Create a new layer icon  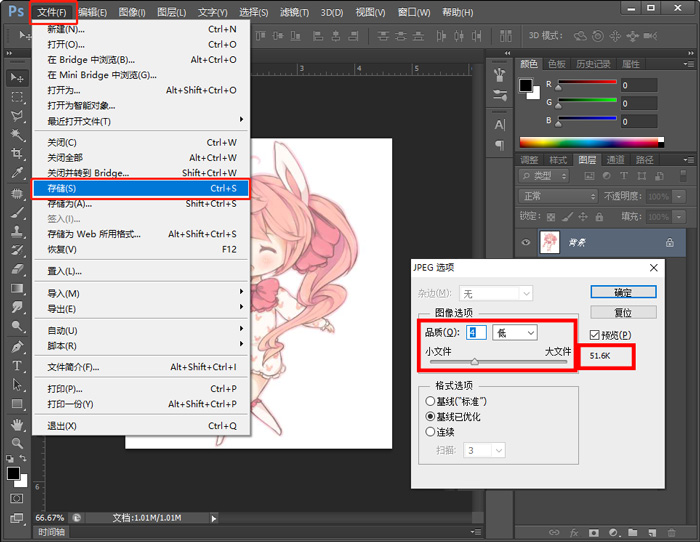[x=652, y=532]
